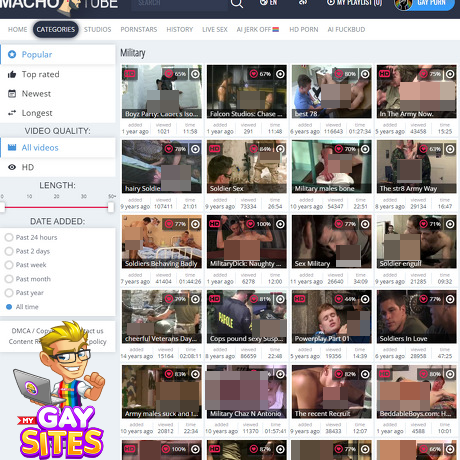460x460 pixels.
Task: Click the HD badge on 'Soldier Sex'
Action: tap(214, 149)
